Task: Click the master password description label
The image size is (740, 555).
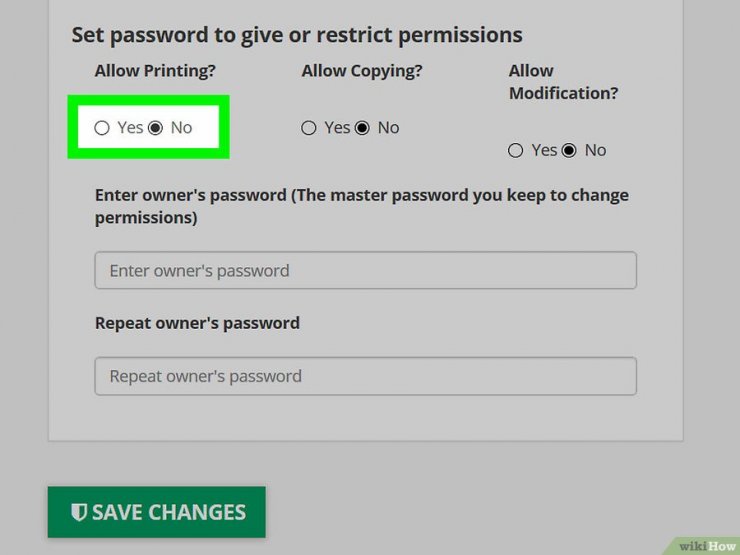Action: point(362,206)
